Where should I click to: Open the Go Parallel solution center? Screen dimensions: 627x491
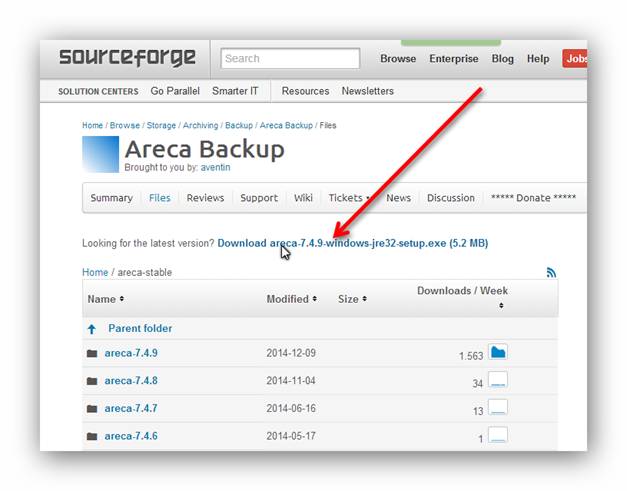tap(175, 91)
